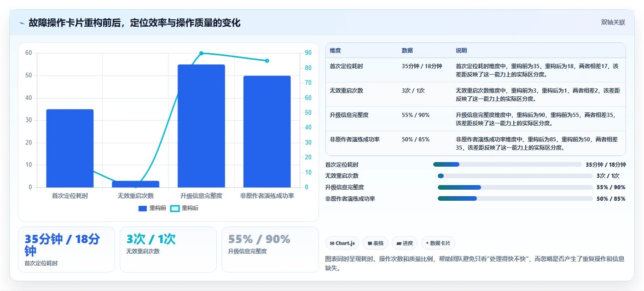Click the cyan 重构后 legend color box
Viewport: 644px width, 291px height.
coord(175,209)
